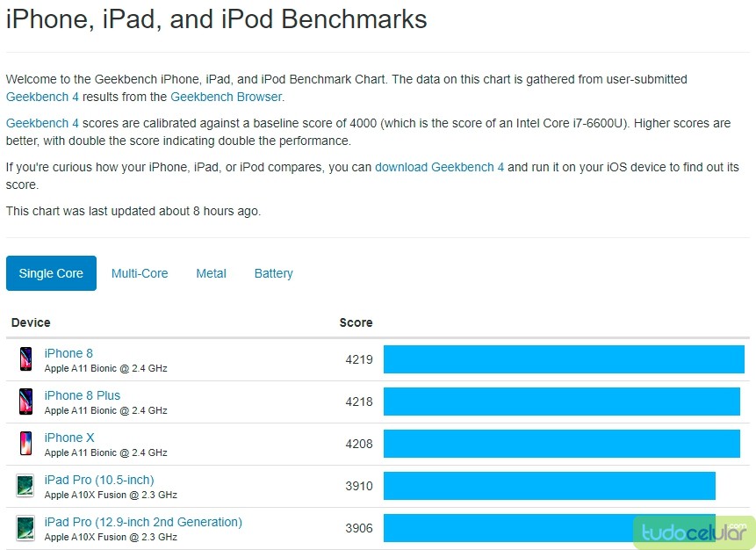Open the Metal benchmarks tab
This screenshot has height=550, width=756.
pos(211,273)
